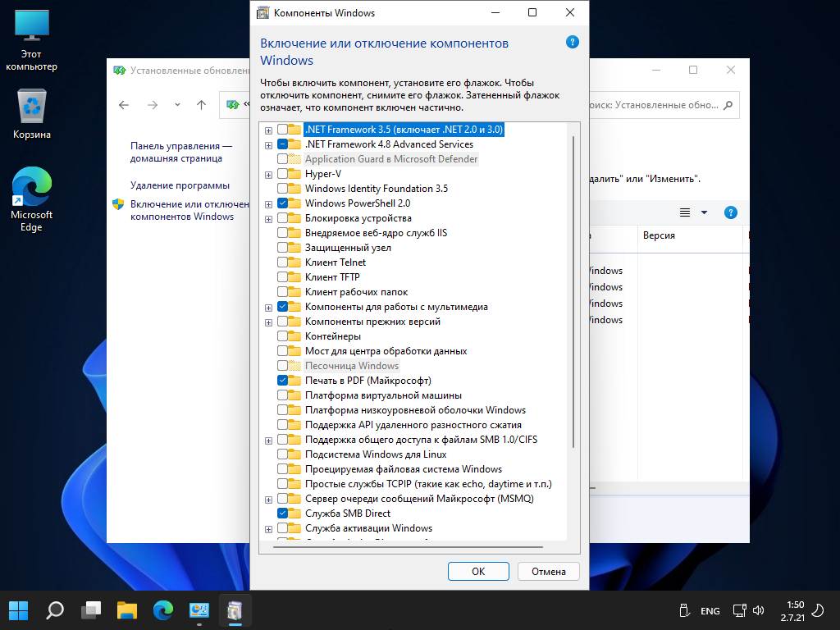The image size is (840, 630).
Task: Click the Task View taskbar icon
Action: coord(90,610)
